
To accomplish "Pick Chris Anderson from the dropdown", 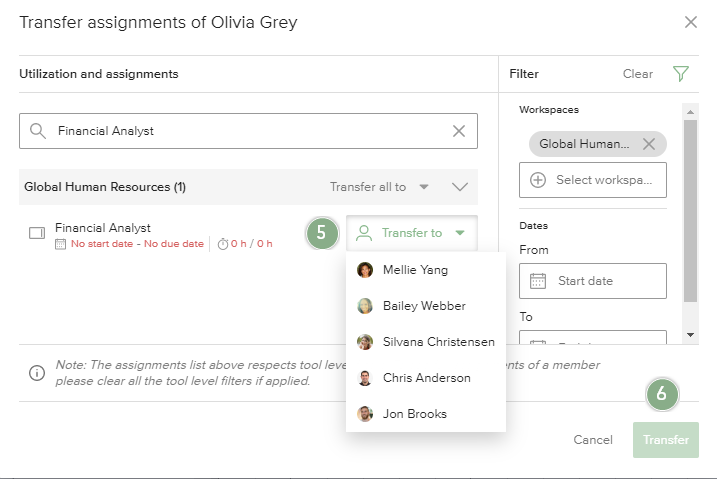I will pyautogui.click(x=426, y=378).
